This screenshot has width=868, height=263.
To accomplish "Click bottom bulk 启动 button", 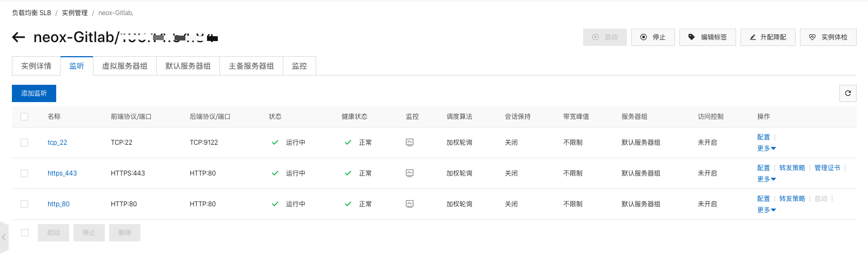I will tap(54, 233).
